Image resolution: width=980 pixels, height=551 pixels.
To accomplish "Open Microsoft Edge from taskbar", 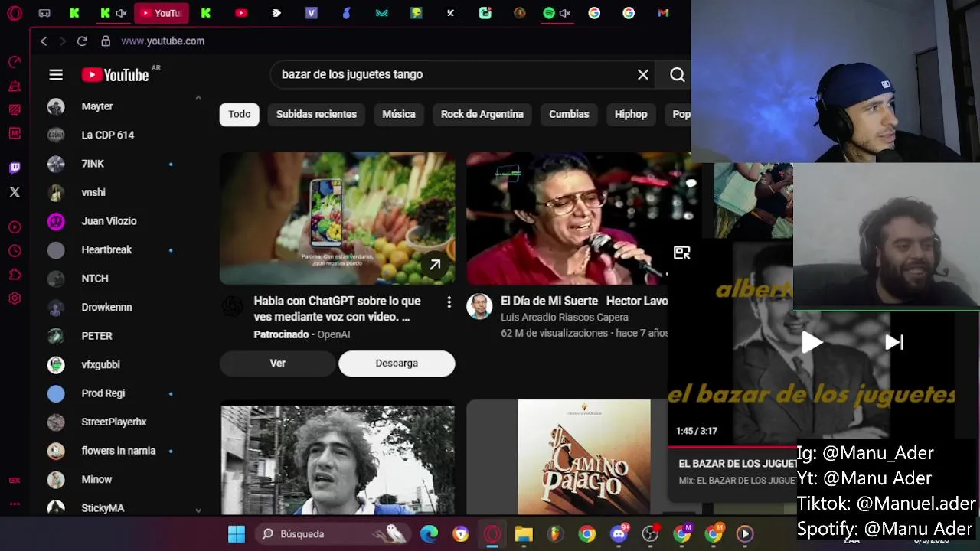I will 429,533.
